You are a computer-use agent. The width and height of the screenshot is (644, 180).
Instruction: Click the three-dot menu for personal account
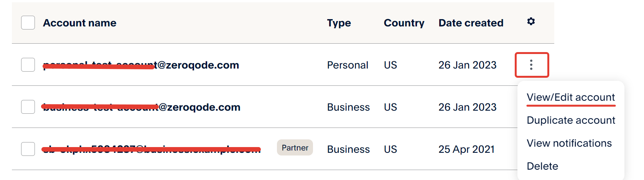(531, 65)
